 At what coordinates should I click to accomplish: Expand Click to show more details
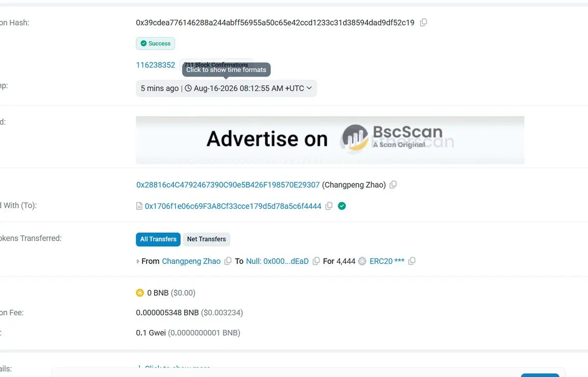(x=174, y=368)
